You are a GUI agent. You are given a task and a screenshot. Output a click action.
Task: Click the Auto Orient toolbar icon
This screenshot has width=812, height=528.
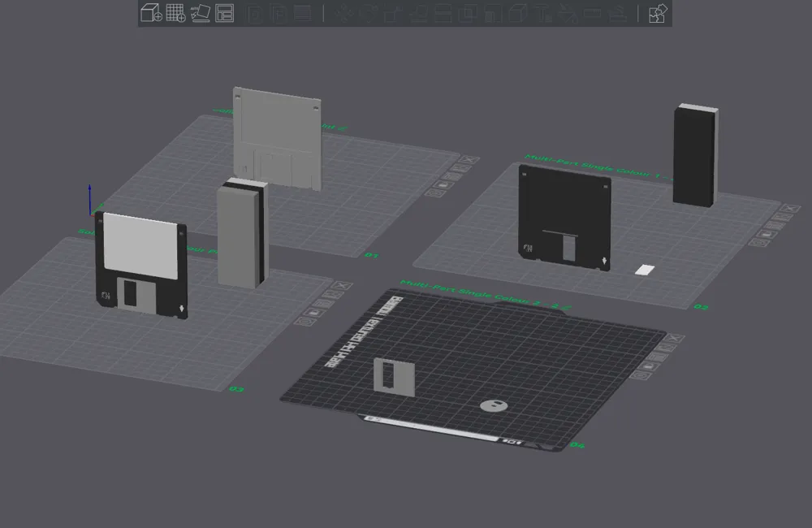coord(201,13)
